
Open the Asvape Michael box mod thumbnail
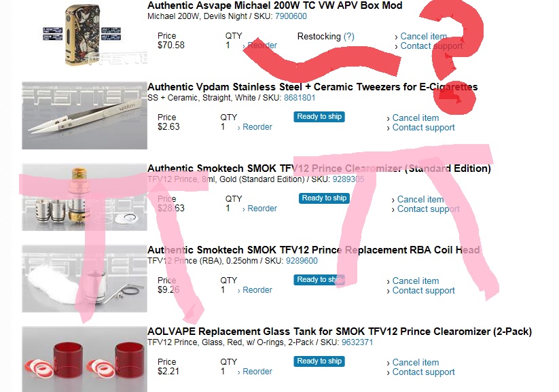(84, 35)
